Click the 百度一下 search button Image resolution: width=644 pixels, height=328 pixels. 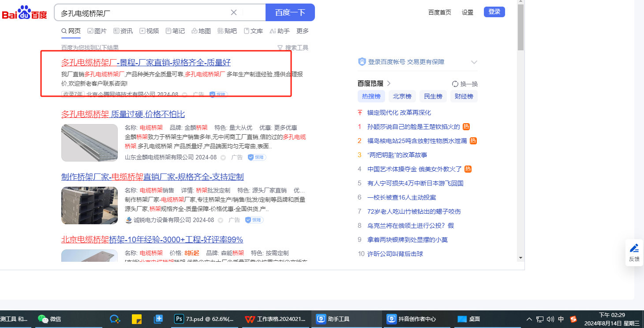(x=290, y=12)
